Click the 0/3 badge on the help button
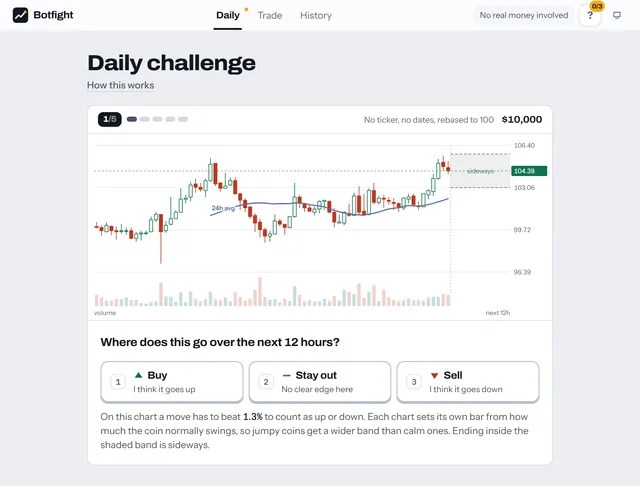This screenshot has width=640, height=486. pyautogui.click(x=597, y=6)
